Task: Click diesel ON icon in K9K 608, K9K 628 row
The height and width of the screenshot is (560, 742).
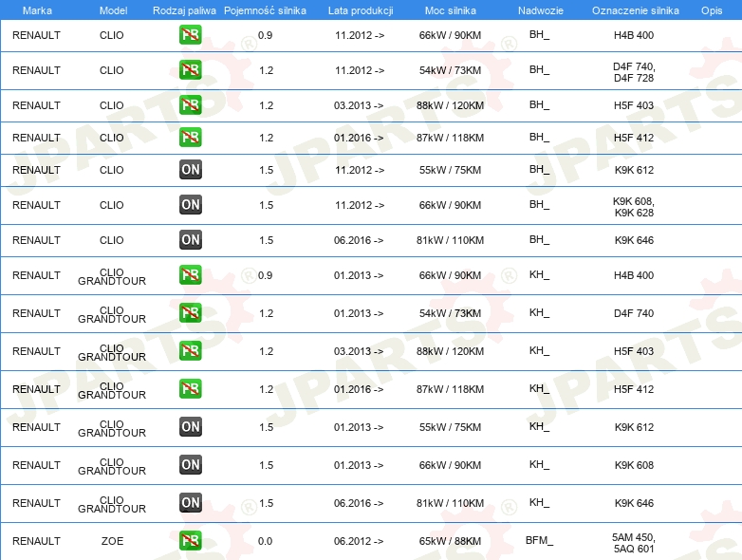Action: tap(190, 204)
